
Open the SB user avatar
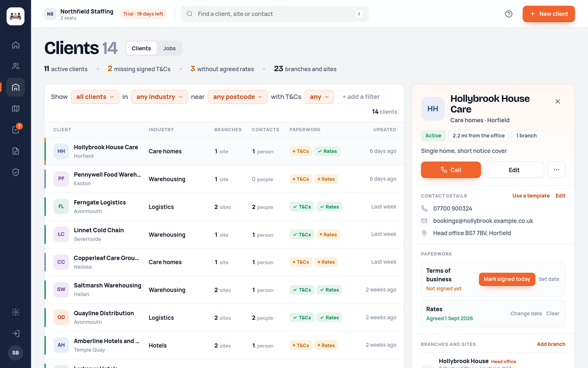(x=16, y=353)
